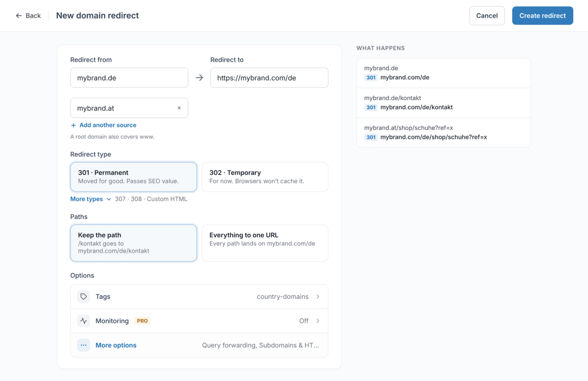Click the Redirect to label
Viewport: 588px width, 381px height.
(x=227, y=60)
